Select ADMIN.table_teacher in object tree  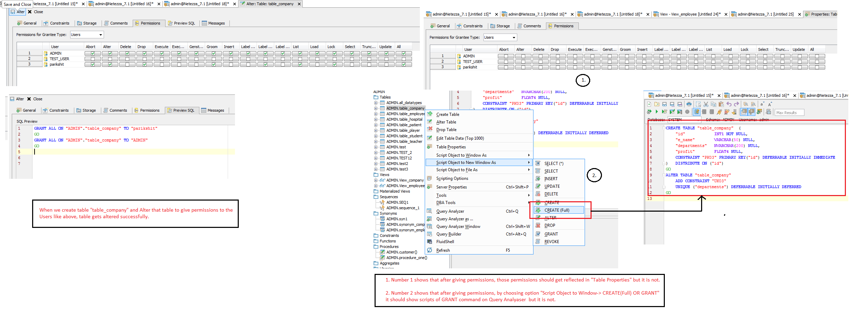tap(404, 141)
